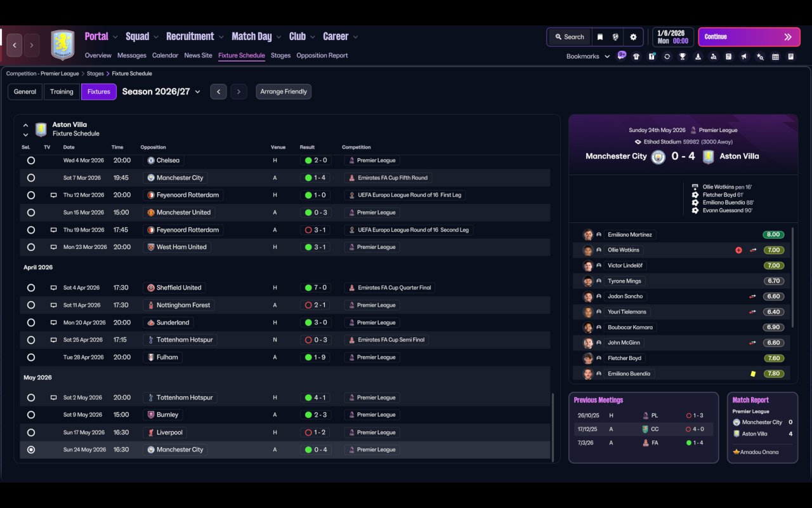Click the last notebook icon in Bookmarks bar

click(x=790, y=57)
